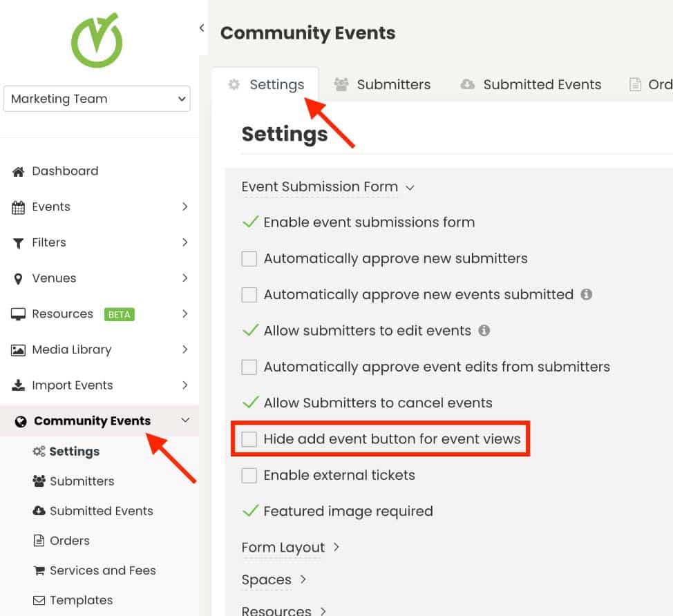Click the Dashboard home icon

(x=19, y=171)
